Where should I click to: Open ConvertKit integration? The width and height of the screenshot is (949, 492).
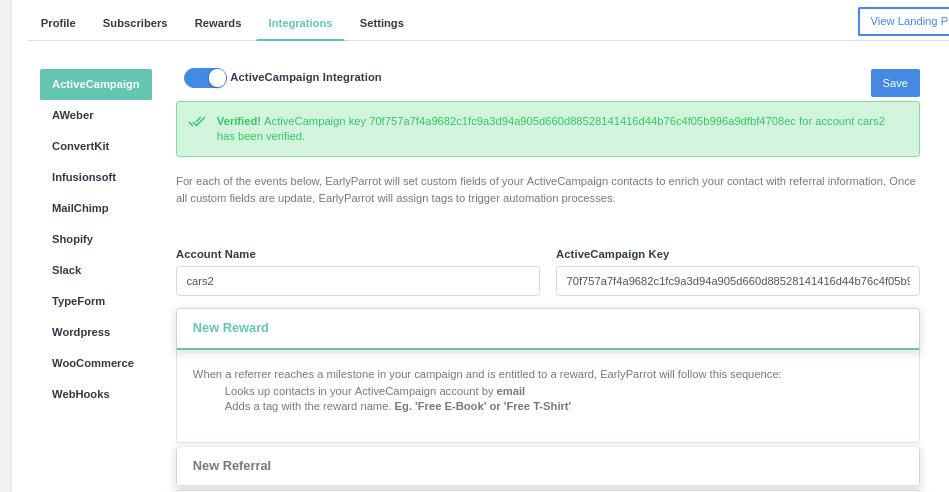80,146
